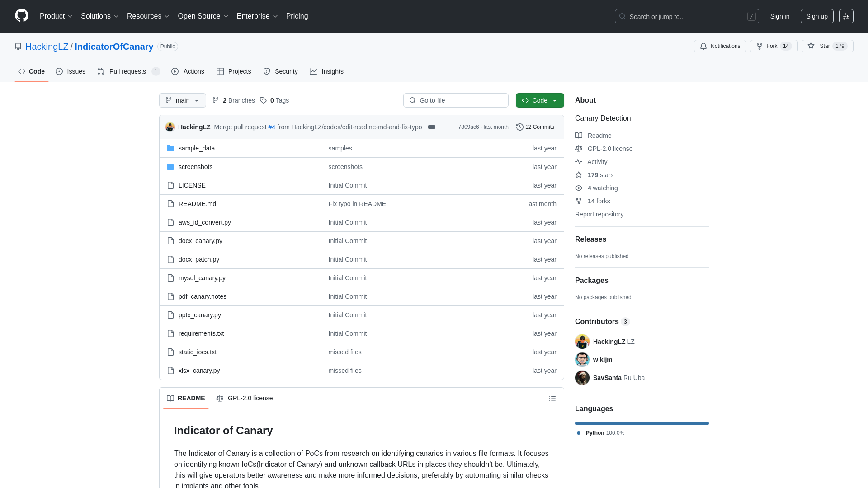Viewport: 868px width, 488px height.
Task: Open the docx_canary.py file
Action: (200, 241)
